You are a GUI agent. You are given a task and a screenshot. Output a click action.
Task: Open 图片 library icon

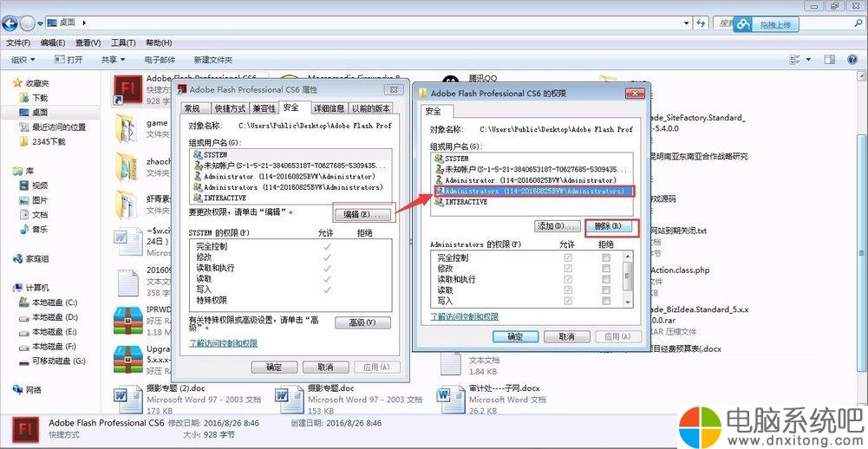coord(23,200)
